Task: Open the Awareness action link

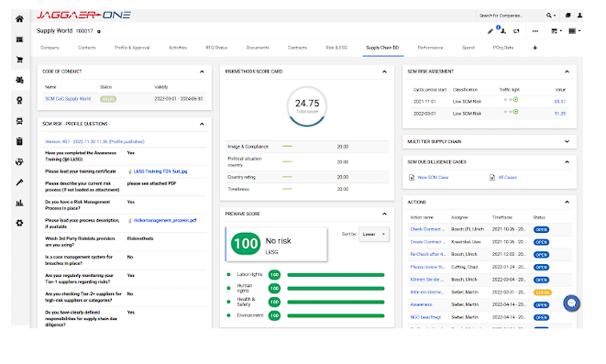Action: 421,304
